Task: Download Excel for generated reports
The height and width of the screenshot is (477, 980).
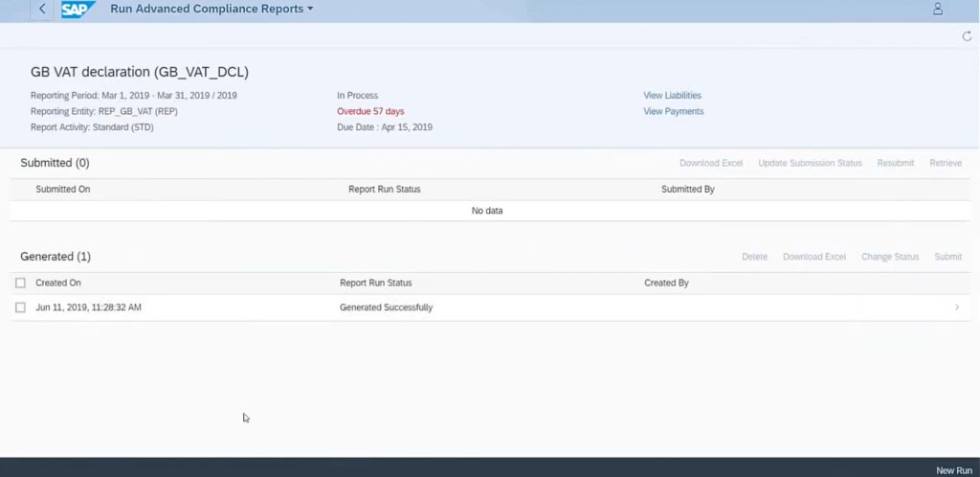Action: pyautogui.click(x=813, y=257)
